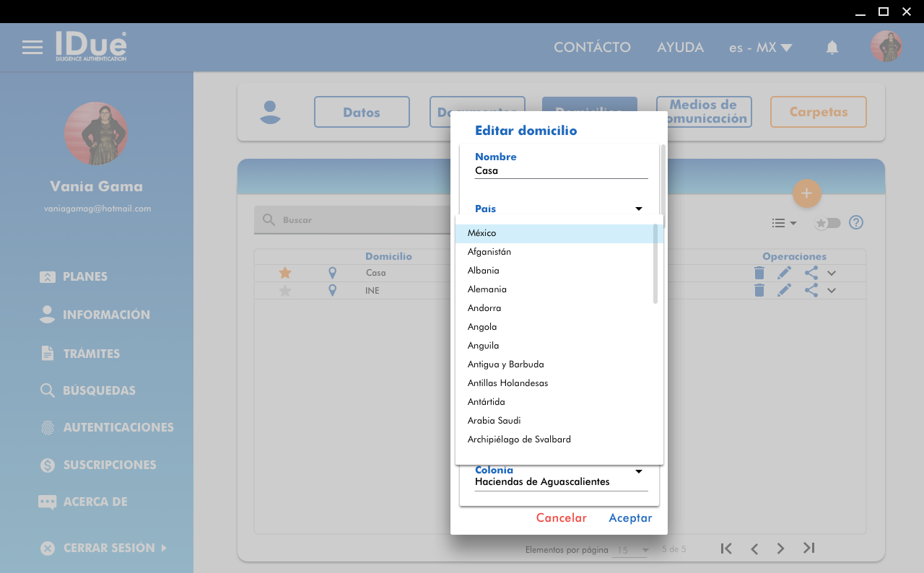Viewport: 924px width, 573px height.
Task: Expand the Colonia dropdown
Action: tap(638, 472)
